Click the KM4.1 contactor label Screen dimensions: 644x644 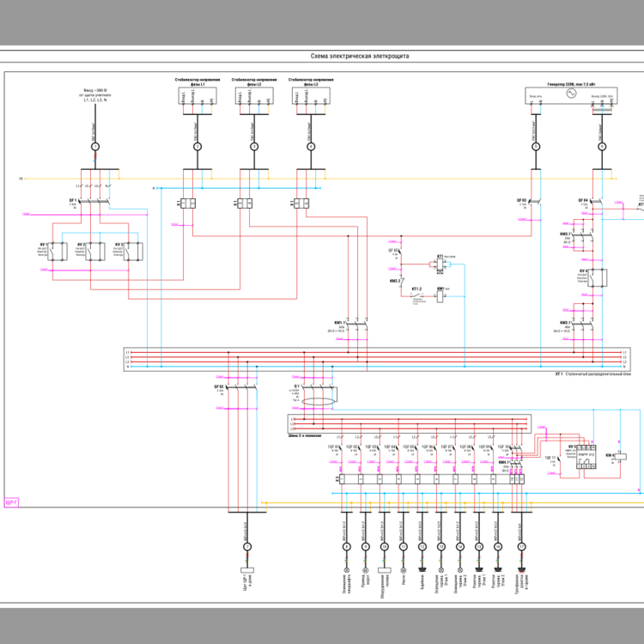click(x=504, y=463)
